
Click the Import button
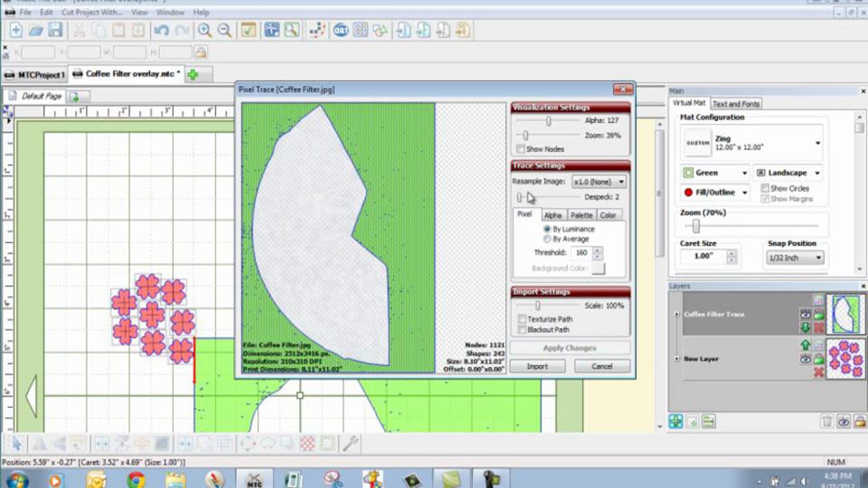point(537,366)
